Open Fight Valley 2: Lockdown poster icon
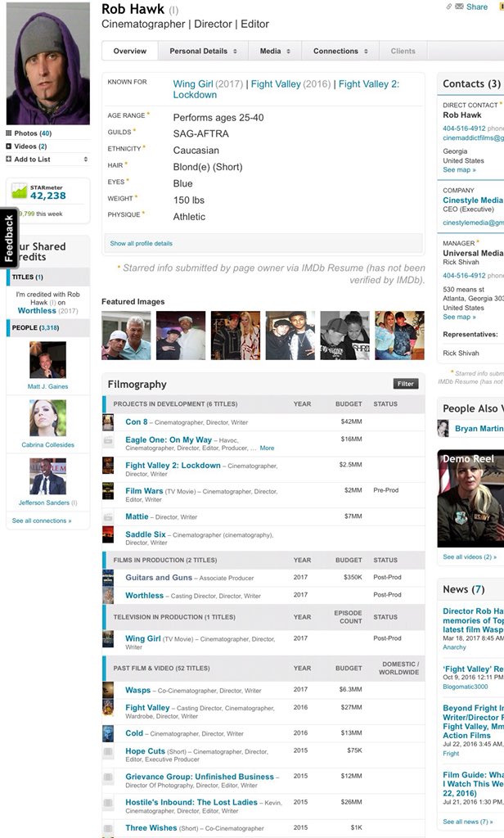504x838 pixels. point(108,466)
